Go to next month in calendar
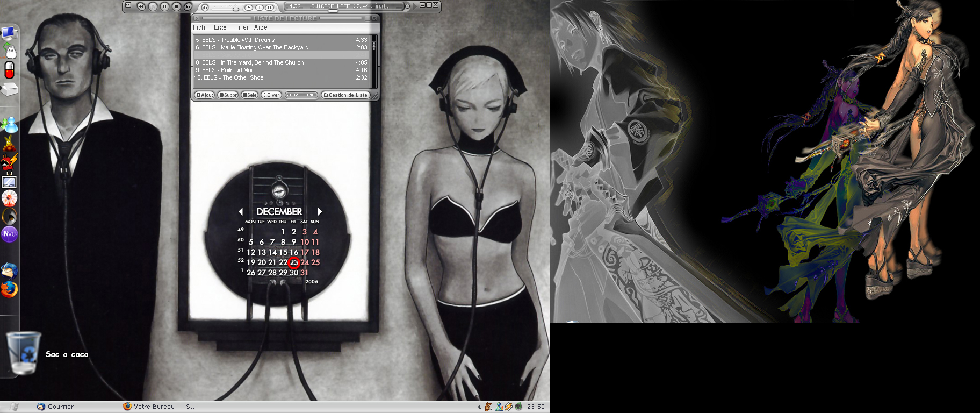This screenshot has height=413, width=980. [319, 211]
